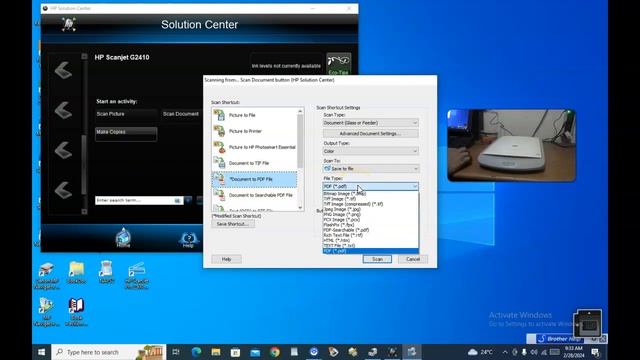Choose TIFF Image (compressed) file type
Screen dimensions: 640x360
pyautogui.click(x=371, y=204)
